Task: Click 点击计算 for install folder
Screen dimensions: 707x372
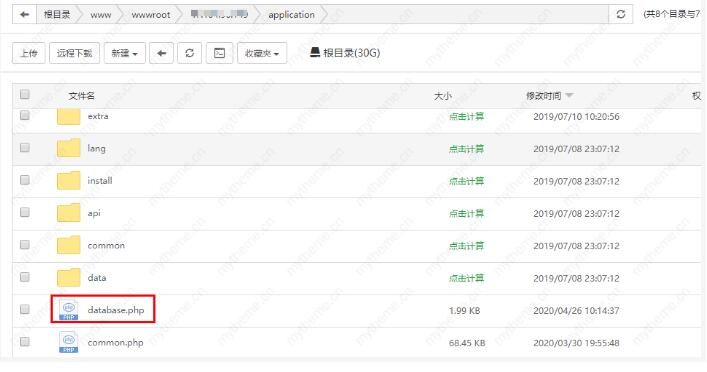Action: coord(466,181)
